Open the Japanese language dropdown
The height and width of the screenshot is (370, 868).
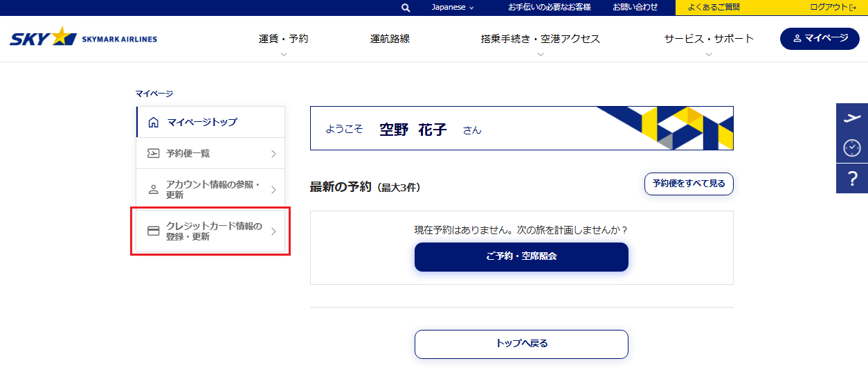pyautogui.click(x=453, y=8)
